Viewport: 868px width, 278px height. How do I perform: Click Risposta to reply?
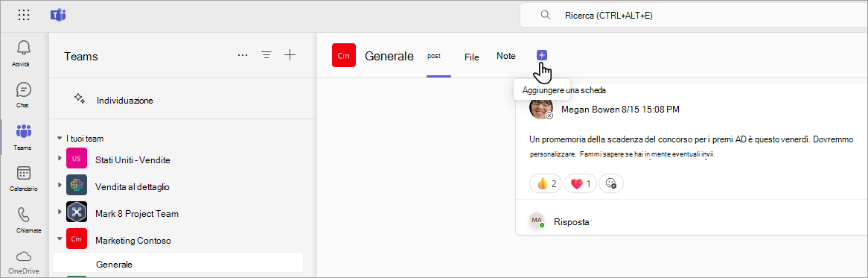click(x=571, y=222)
